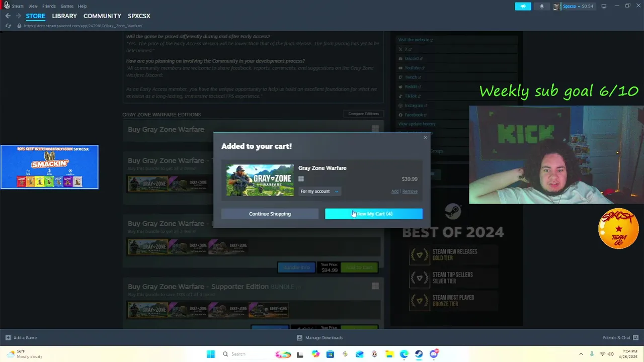Open Microsoft Store from the taskbar
644x362 pixels.
(x=330, y=354)
